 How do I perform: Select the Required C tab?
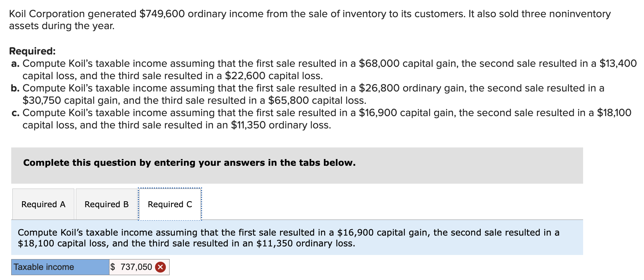tap(169, 204)
